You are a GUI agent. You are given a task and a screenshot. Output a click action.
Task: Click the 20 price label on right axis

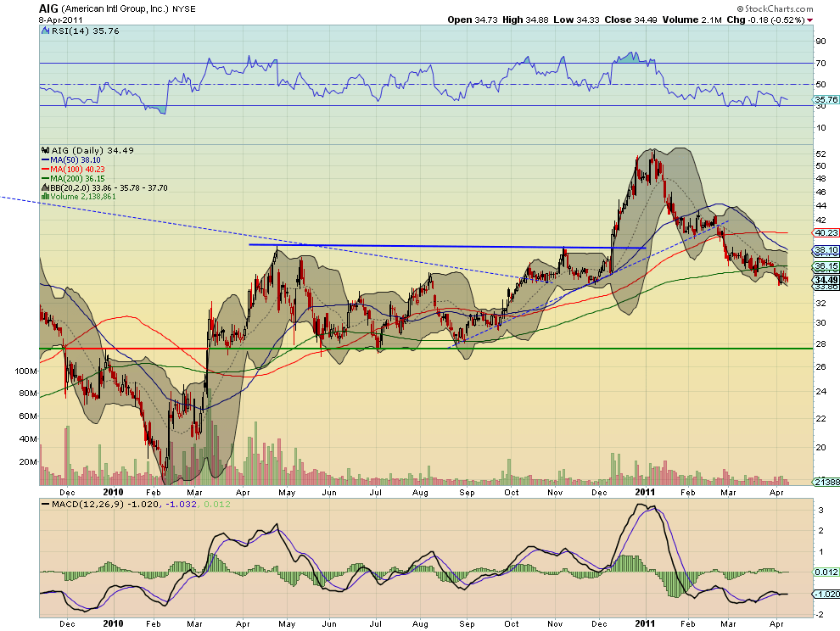[x=820, y=447]
